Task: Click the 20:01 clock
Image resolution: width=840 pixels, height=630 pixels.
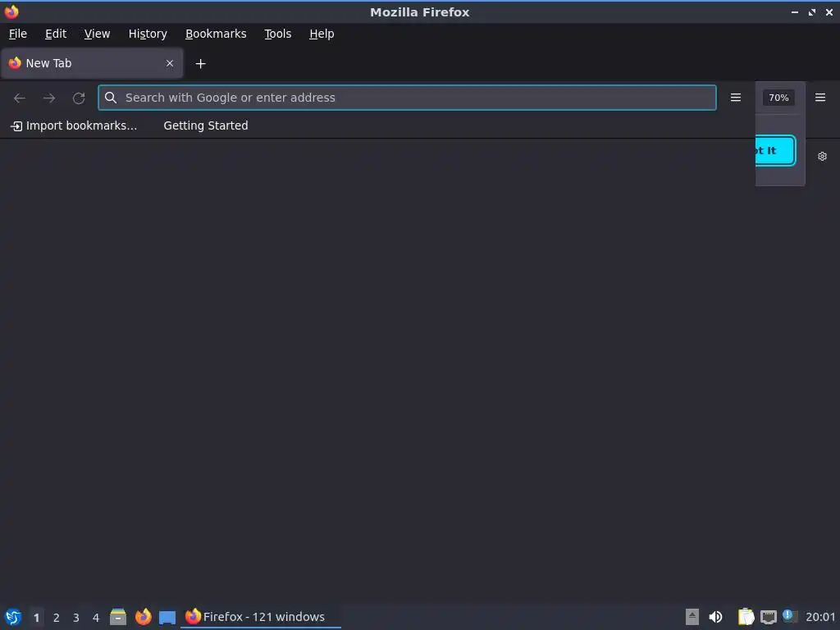Action: click(x=820, y=617)
